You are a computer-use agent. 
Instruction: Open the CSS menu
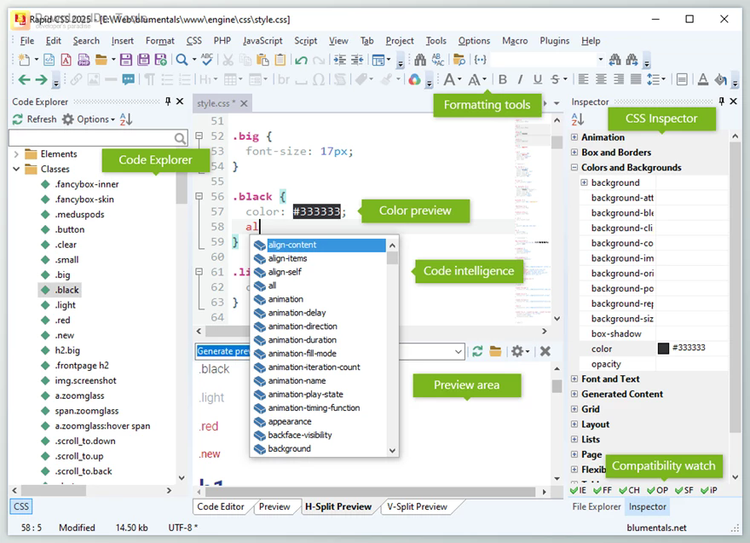194,41
